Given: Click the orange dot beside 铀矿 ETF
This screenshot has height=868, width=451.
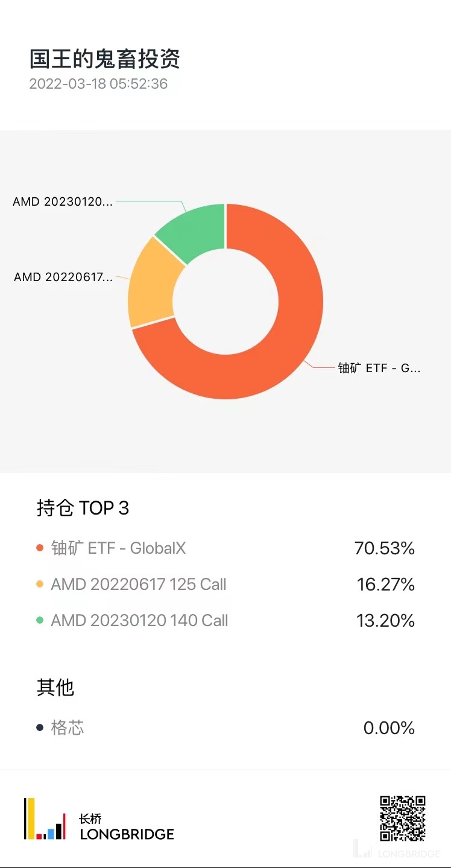Looking at the screenshot, I should click(x=40, y=548).
